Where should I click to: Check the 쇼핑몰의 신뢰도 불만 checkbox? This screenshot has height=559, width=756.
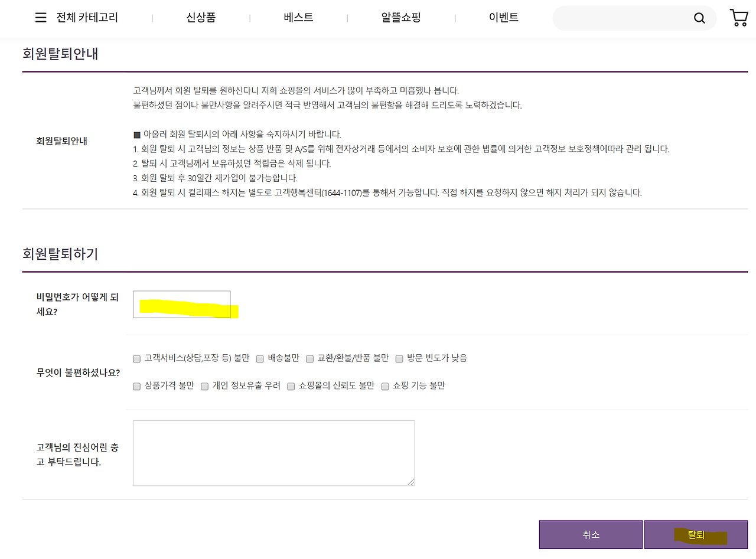291,386
